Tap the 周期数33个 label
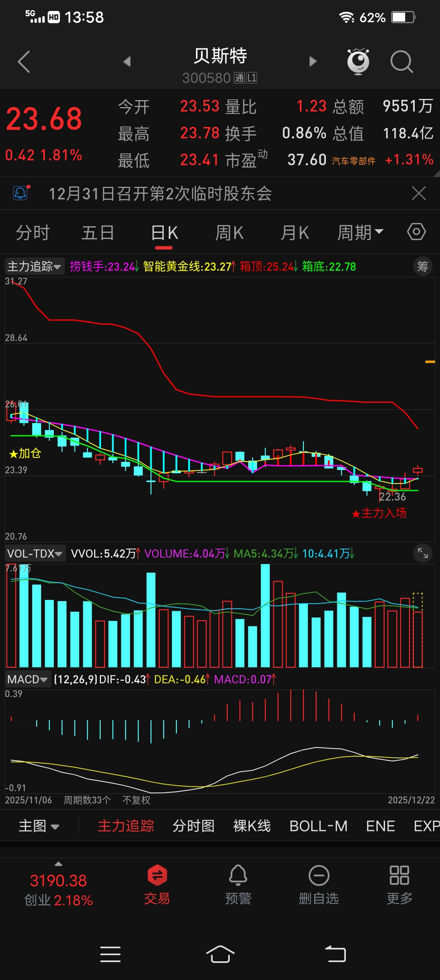Image resolution: width=440 pixels, height=980 pixels. click(87, 800)
